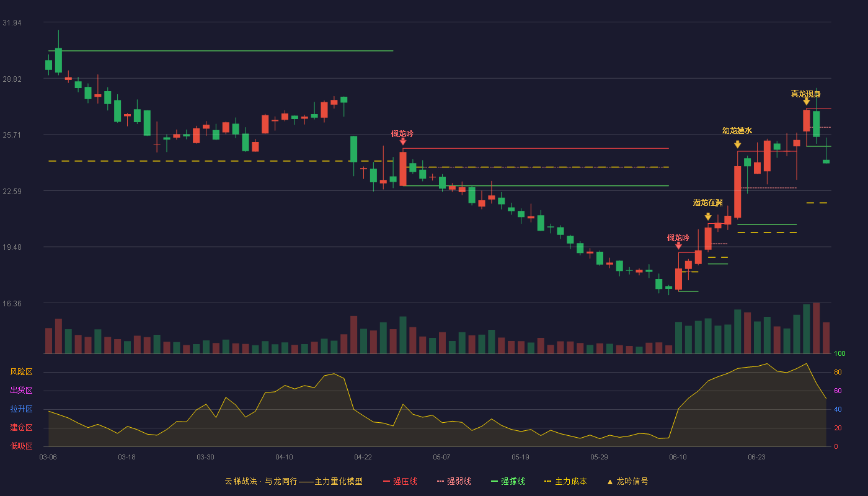This screenshot has height=496, width=868.
Task: Click the 03-06 date label
Action: [48, 457]
